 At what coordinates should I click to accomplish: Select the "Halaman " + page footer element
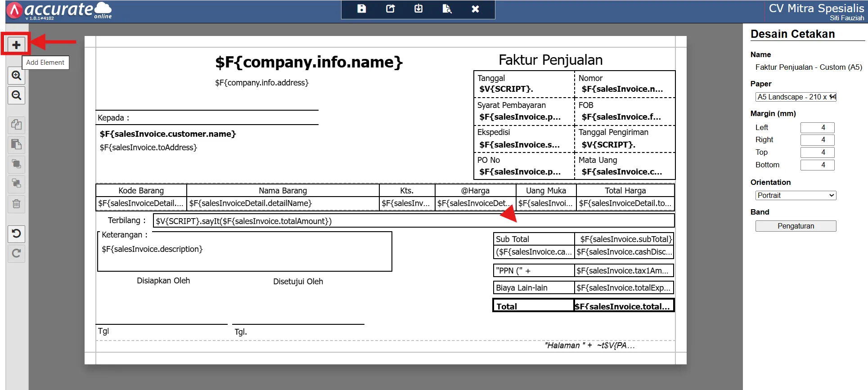pyautogui.click(x=589, y=345)
